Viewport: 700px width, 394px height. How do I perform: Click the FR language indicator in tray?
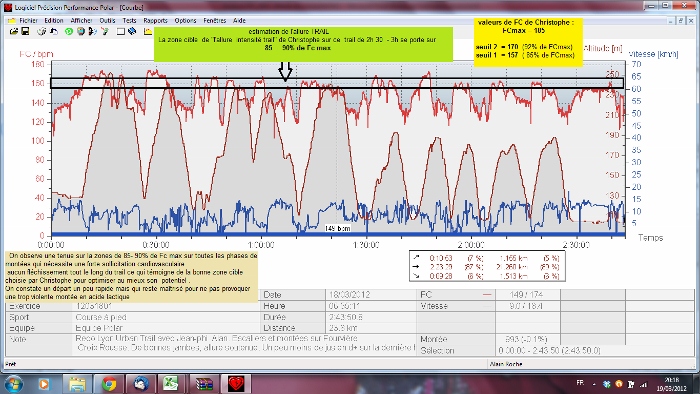click(x=580, y=383)
